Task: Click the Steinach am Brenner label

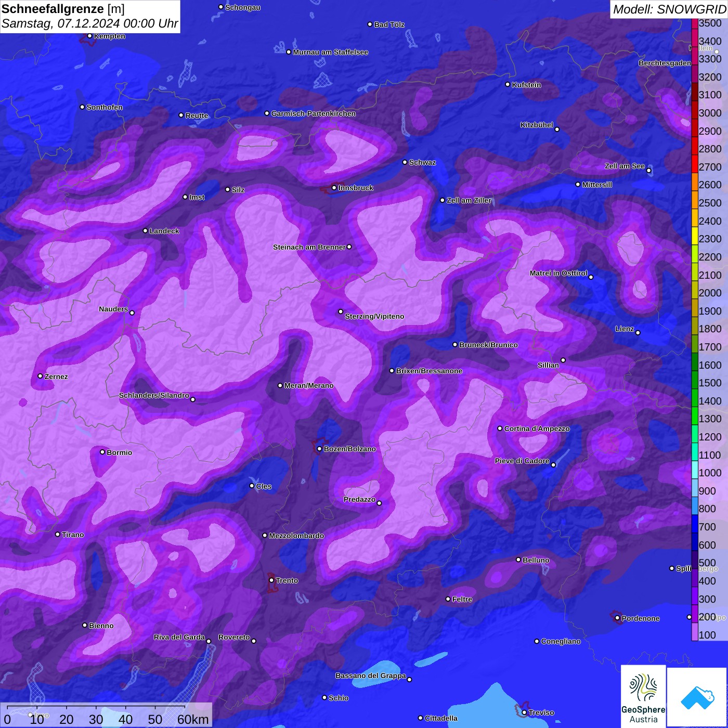Action: pos(309,247)
